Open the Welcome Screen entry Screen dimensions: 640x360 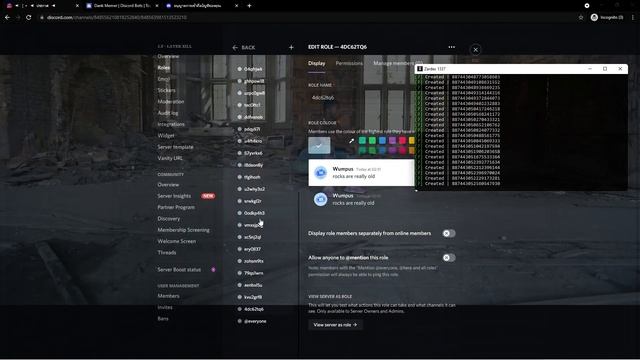176,241
